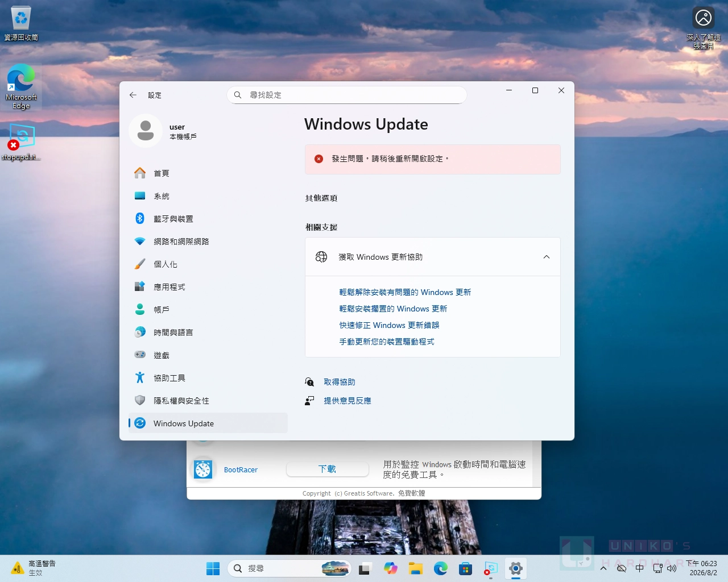Go back using the Settings back arrow
The image size is (728, 582).
tap(133, 95)
